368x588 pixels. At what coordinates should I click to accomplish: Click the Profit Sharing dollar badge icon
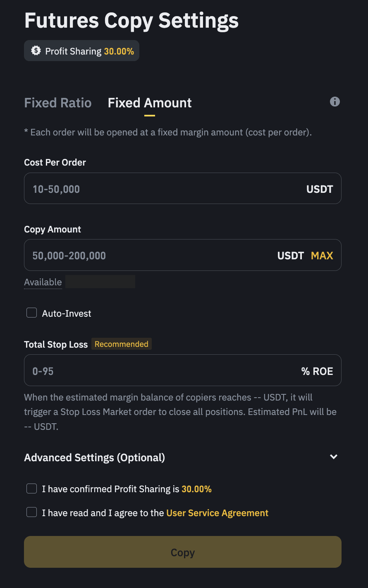pyautogui.click(x=36, y=51)
